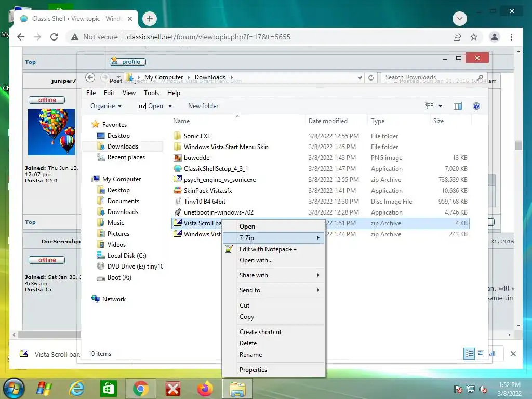Open the Chrome tab search chevron
Viewport: 532px width, 399px height.
pos(460,19)
